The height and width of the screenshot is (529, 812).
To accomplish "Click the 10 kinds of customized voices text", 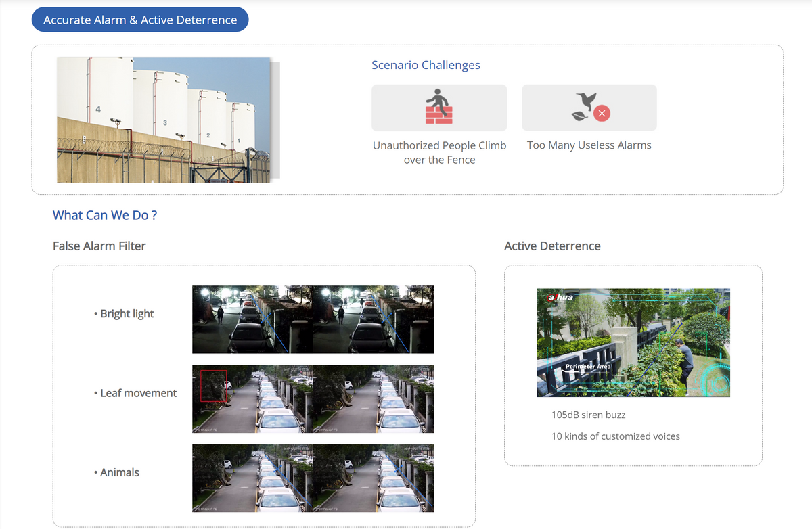I will click(616, 436).
